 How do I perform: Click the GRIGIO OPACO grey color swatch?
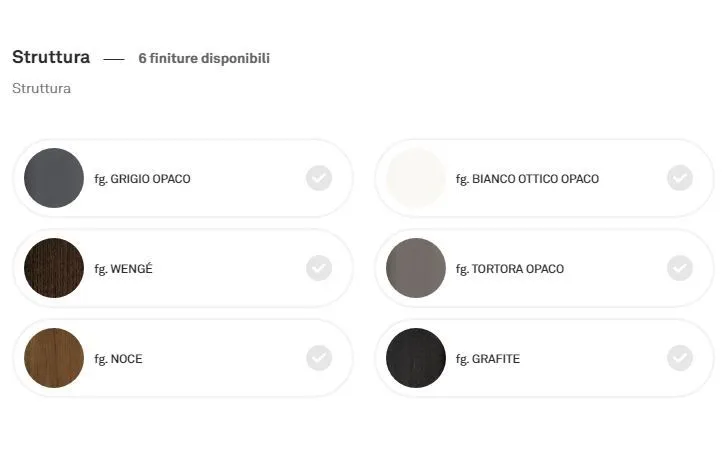[54, 178]
